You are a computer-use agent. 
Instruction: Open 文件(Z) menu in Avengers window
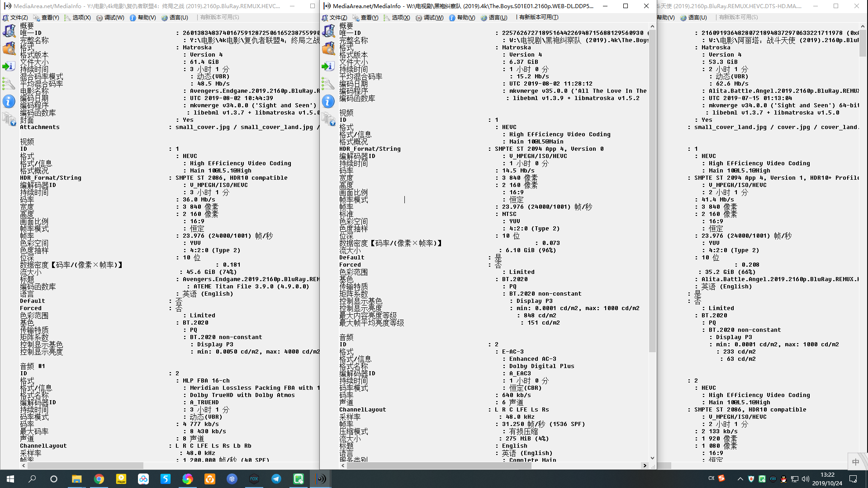[15, 18]
